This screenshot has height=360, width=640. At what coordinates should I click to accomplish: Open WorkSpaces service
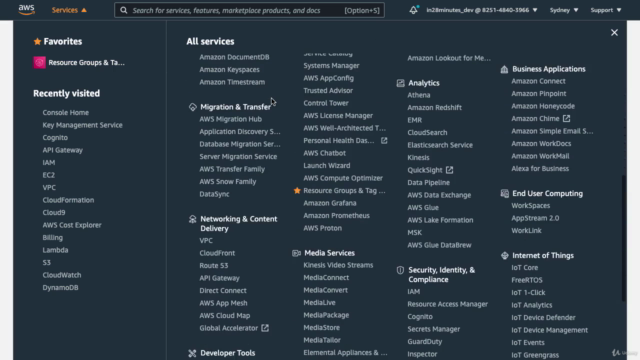pos(531,206)
